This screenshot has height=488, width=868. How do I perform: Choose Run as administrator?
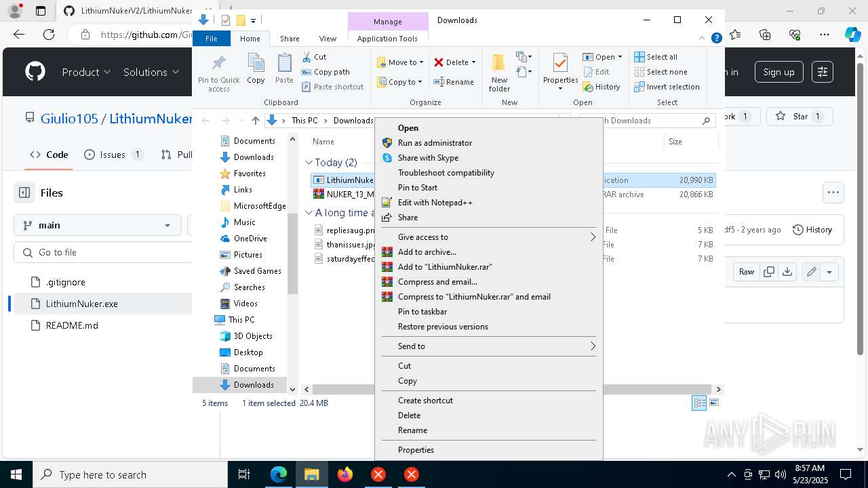pos(488,143)
